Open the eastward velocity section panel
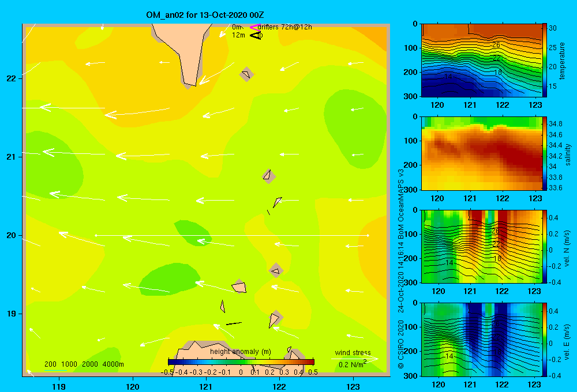 click(482, 340)
